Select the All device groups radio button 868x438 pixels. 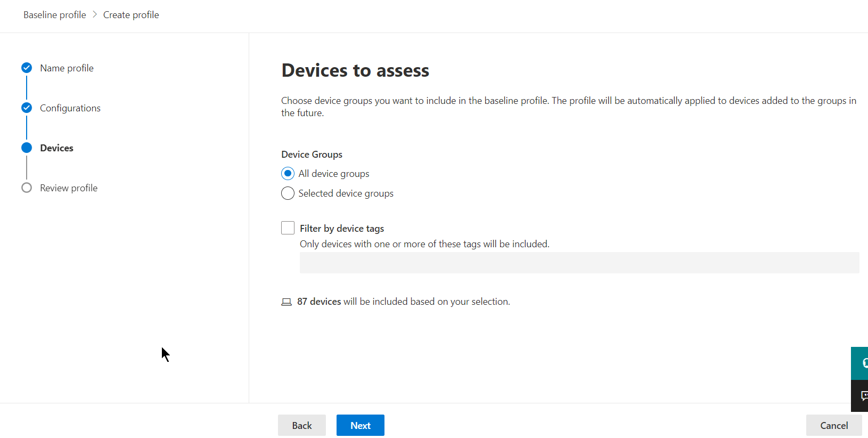(288, 174)
